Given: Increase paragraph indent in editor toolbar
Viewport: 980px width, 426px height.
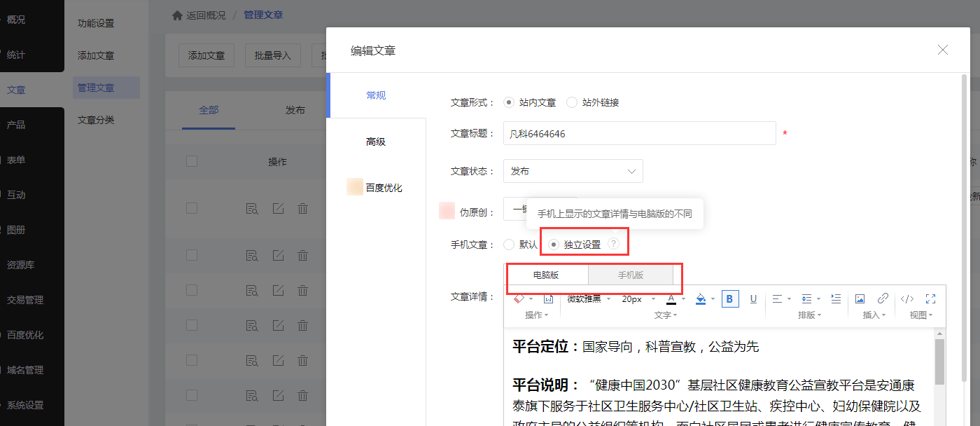Looking at the screenshot, I should pos(836,298).
